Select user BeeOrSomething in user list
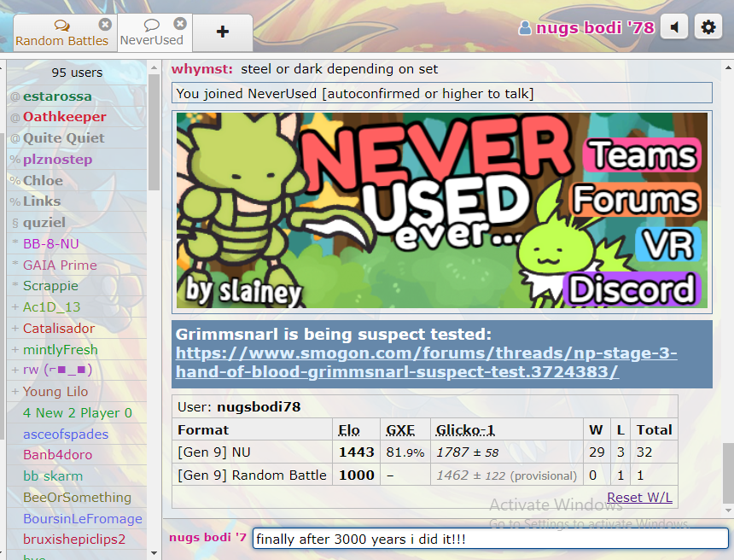The height and width of the screenshot is (560, 734). coord(77,498)
